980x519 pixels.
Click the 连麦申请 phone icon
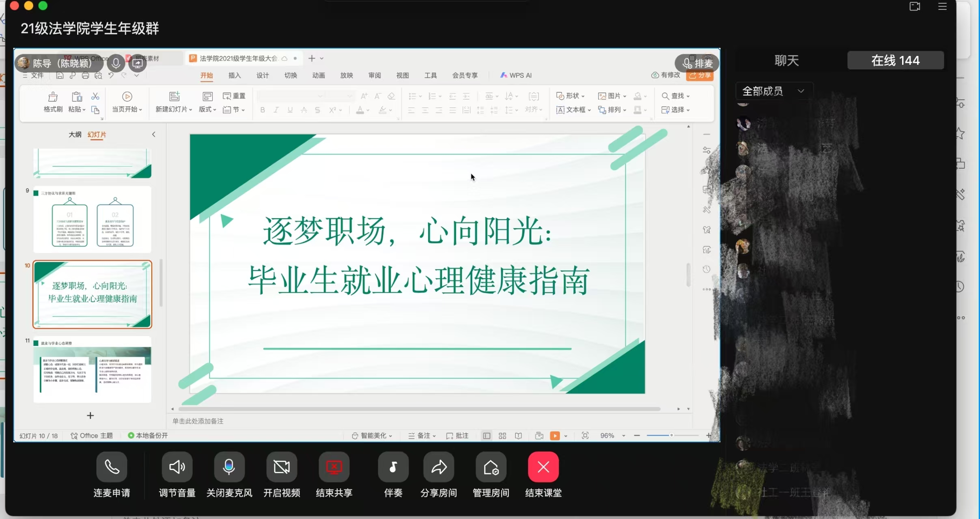click(x=112, y=467)
